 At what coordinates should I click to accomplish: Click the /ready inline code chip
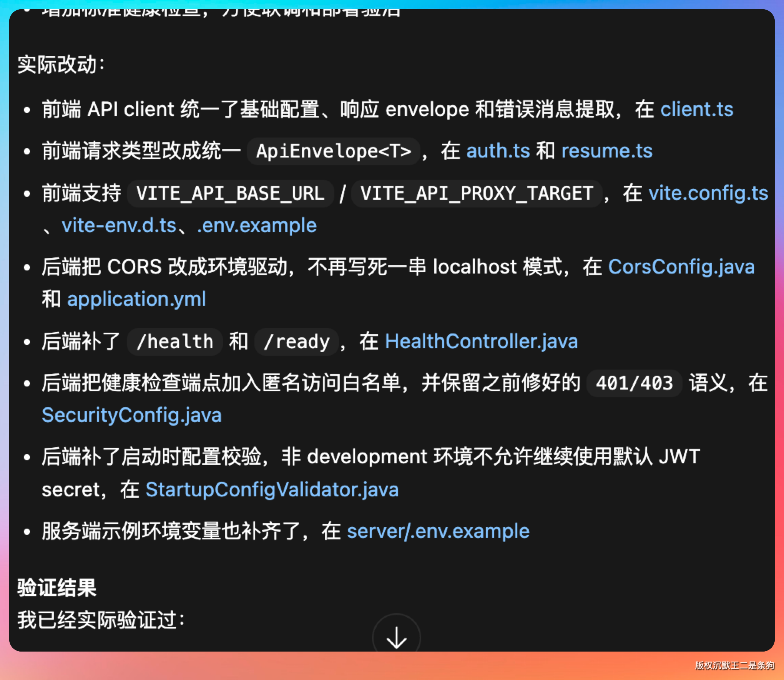coord(296,342)
